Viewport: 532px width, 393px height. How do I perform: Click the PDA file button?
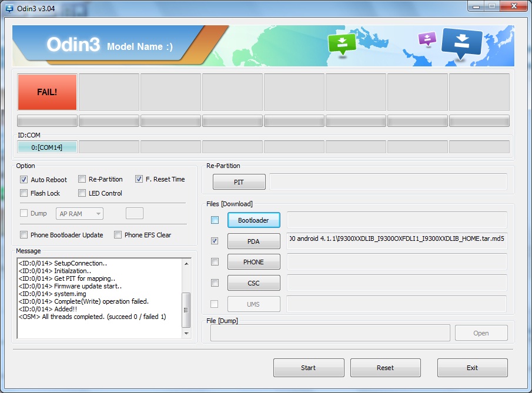(x=254, y=241)
